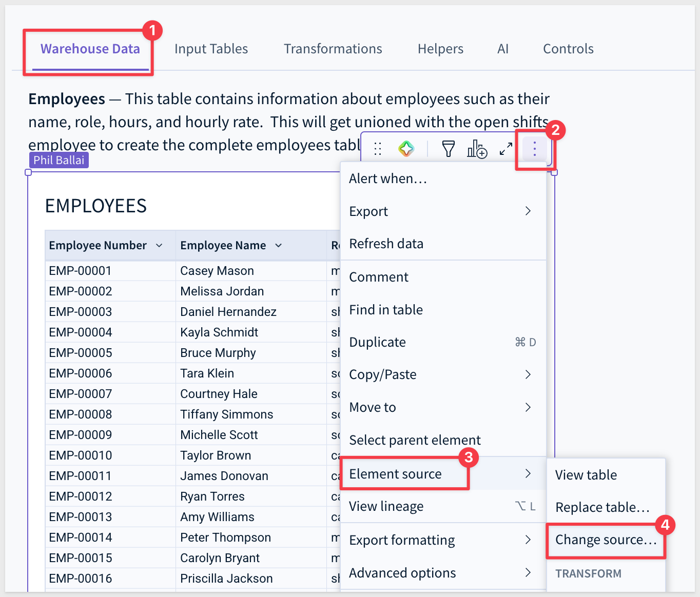700x597 pixels.
Task: Expand the Element source submenu
Action: (443, 474)
